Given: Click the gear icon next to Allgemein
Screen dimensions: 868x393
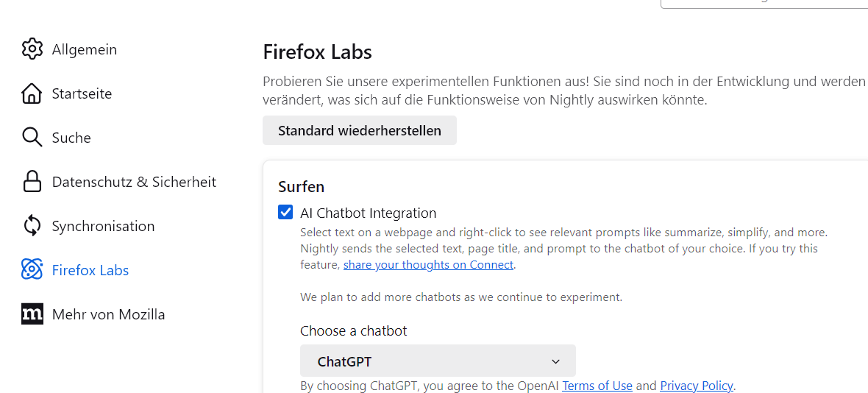Looking at the screenshot, I should [32, 49].
